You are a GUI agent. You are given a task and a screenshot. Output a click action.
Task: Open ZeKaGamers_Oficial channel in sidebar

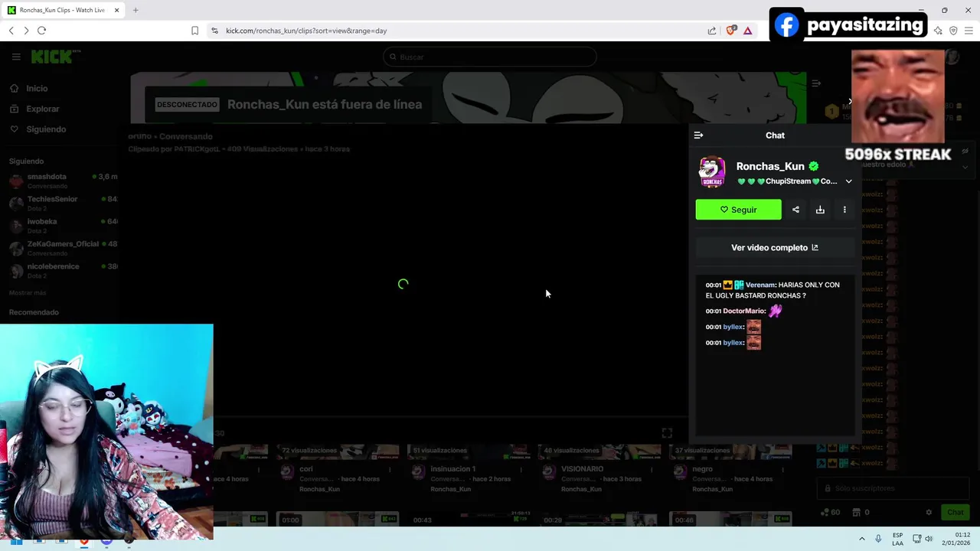pyautogui.click(x=63, y=248)
